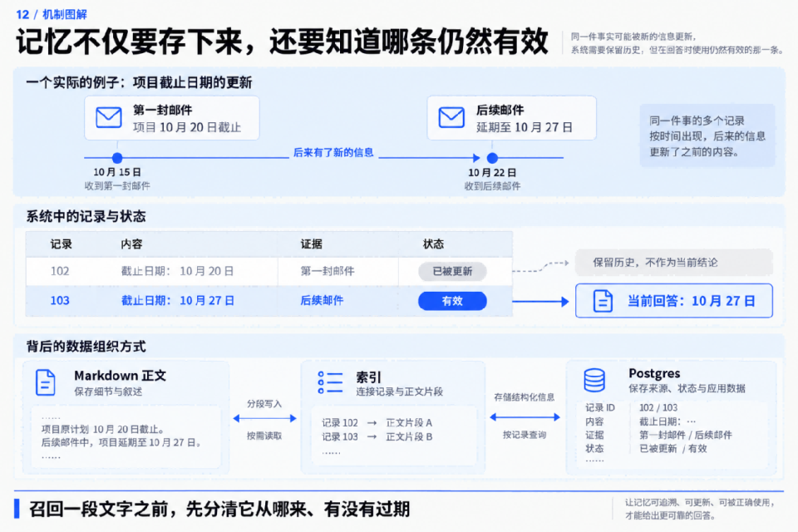The image size is (798, 532).
Task: Click the section title 背后的数据组织方式
Action: [86, 347]
